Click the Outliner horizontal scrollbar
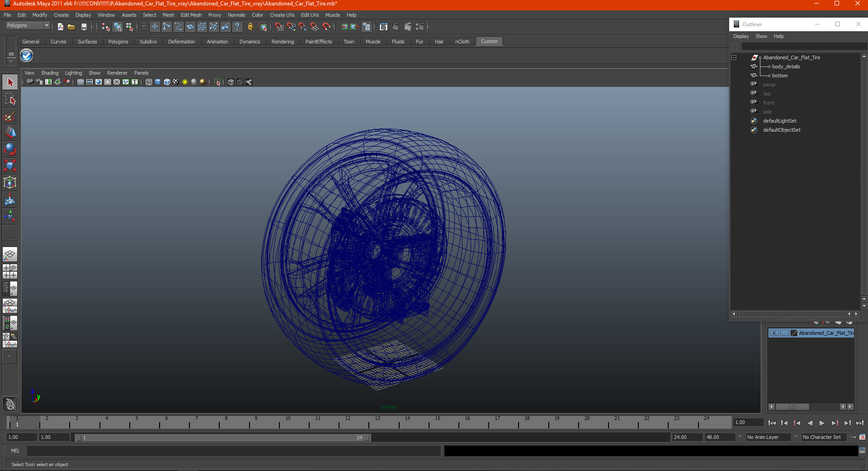 click(x=791, y=314)
